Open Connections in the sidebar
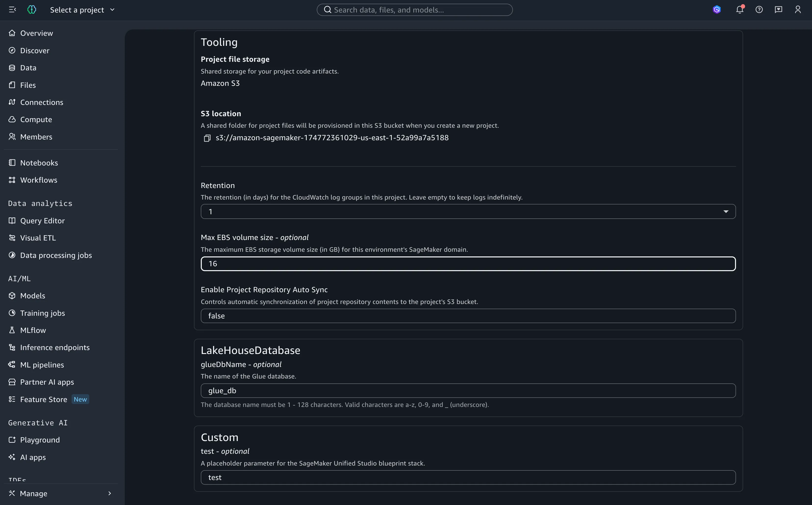The height and width of the screenshot is (505, 812). [42, 102]
